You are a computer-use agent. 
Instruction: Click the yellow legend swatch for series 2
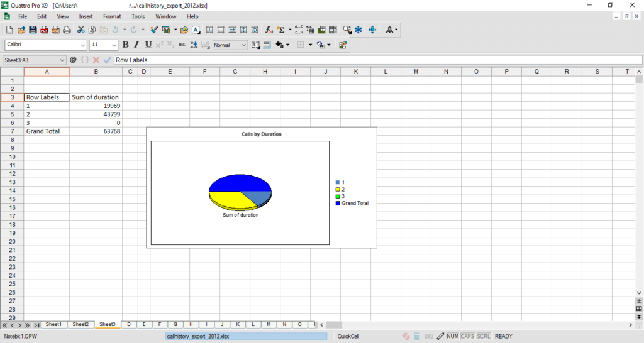tap(338, 189)
